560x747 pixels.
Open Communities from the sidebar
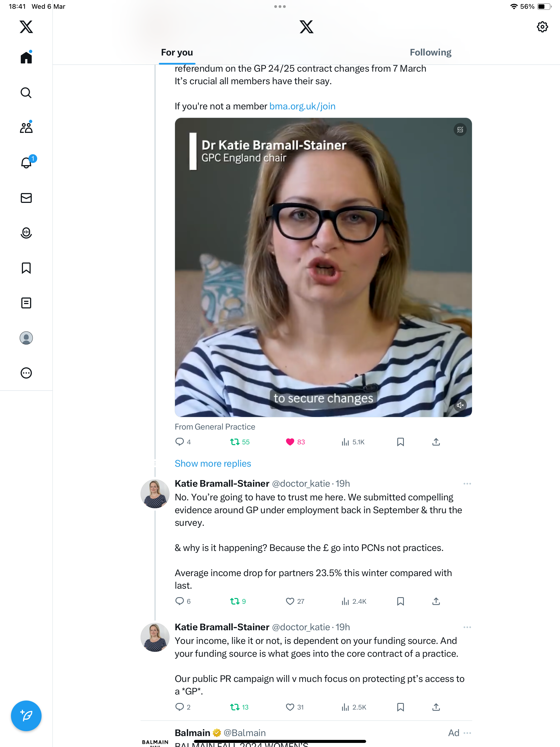click(26, 128)
